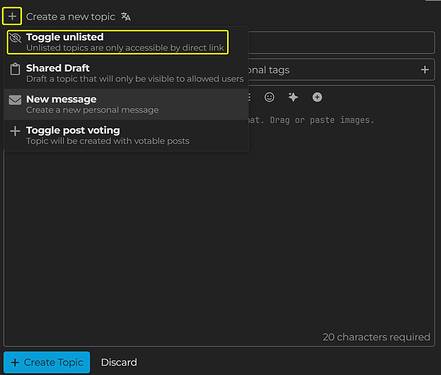
Task: Click the Discard link
Action: [119, 362]
